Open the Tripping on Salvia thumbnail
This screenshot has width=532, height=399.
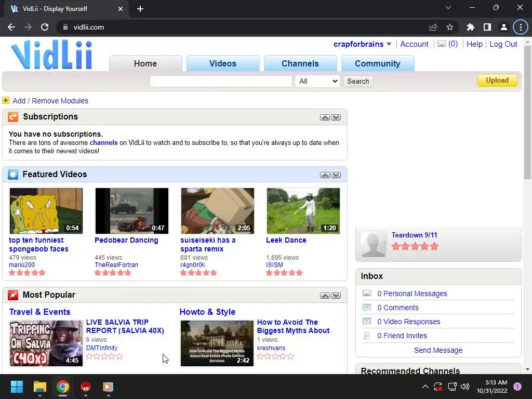click(46, 343)
